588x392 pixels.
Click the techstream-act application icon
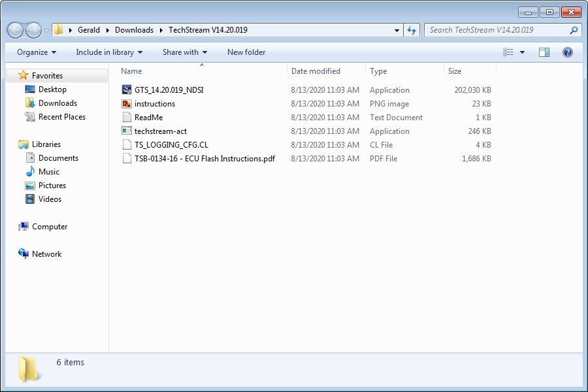pyautogui.click(x=127, y=131)
